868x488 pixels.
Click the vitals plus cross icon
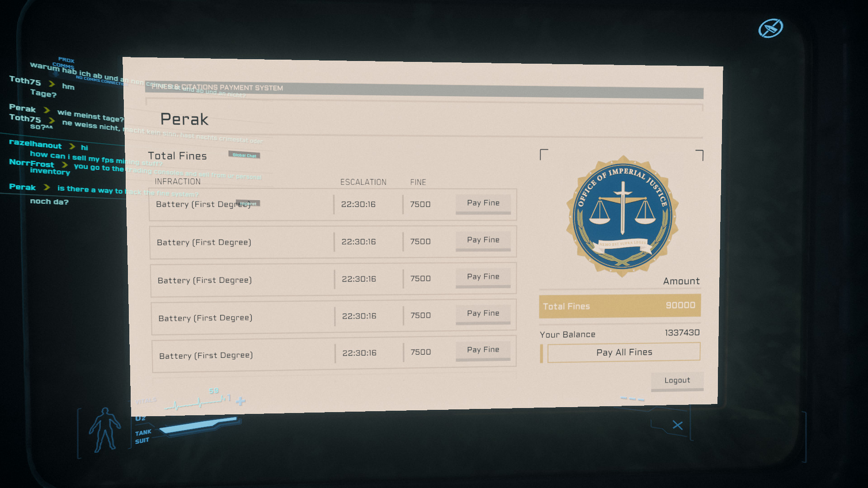[x=241, y=401]
